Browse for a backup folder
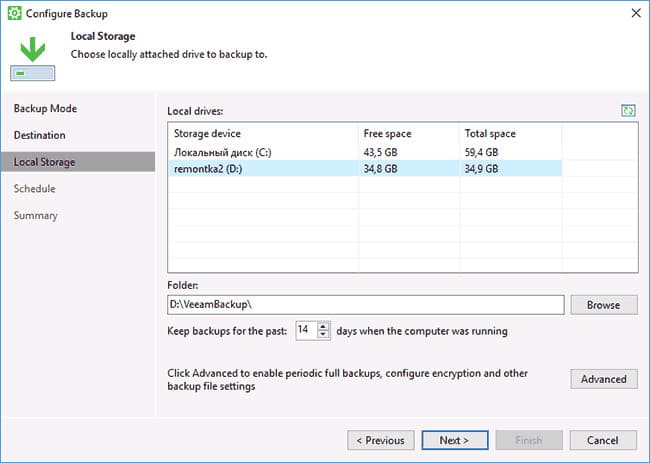Viewport: 650px width, 463px height. (x=604, y=305)
